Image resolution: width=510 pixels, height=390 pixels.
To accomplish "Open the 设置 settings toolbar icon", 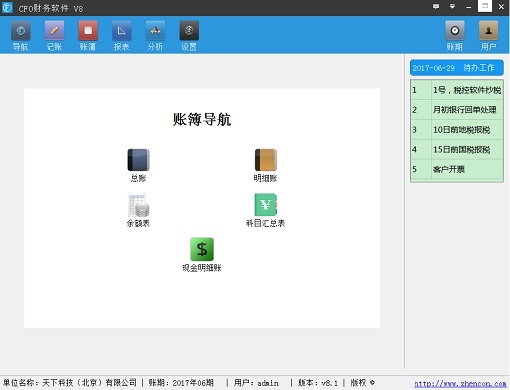I will point(189,36).
